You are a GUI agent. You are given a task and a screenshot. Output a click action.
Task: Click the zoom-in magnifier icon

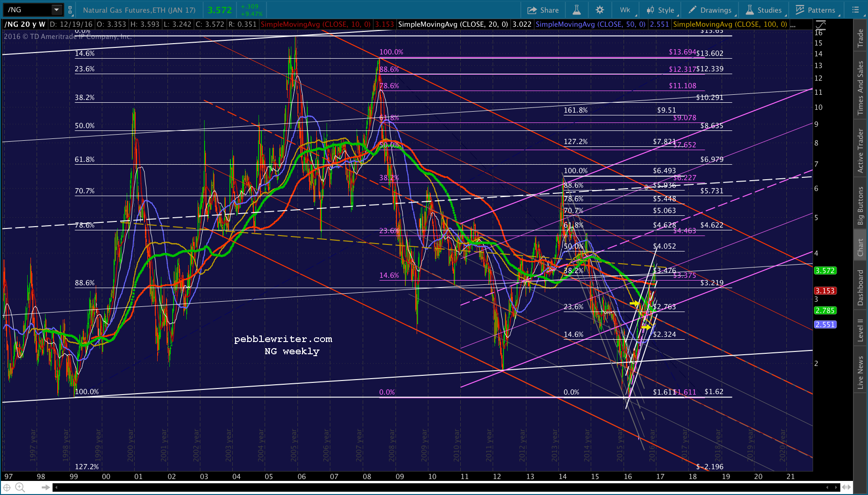(x=20, y=488)
